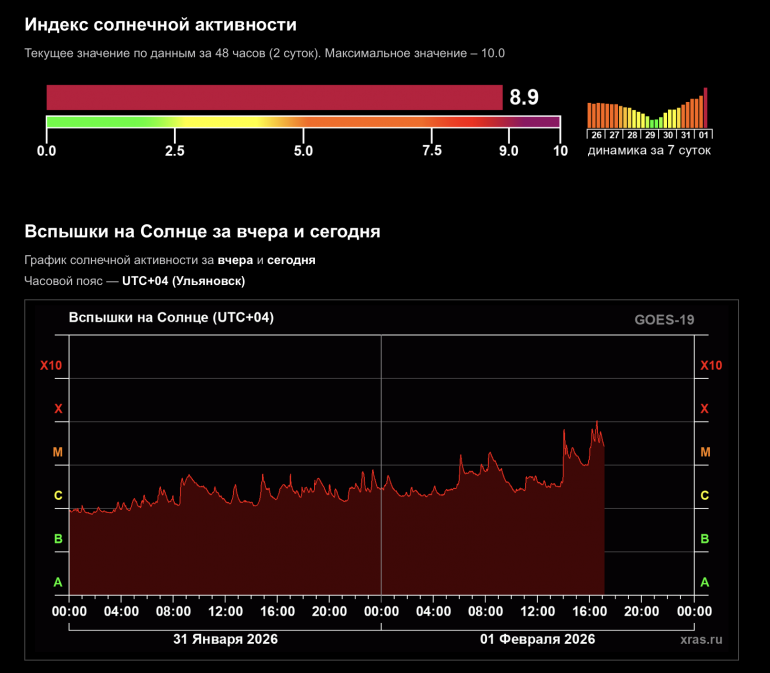Image resolution: width=770 pixels, height=673 pixels.
Task: Click the left X10 flare class label
Action: click(x=51, y=366)
